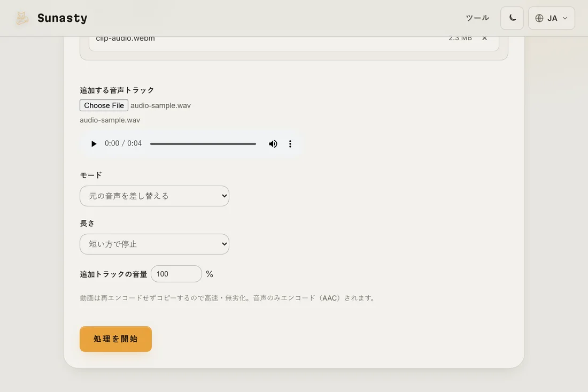Open the モード dropdown
The image size is (588, 392).
[154, 196]
